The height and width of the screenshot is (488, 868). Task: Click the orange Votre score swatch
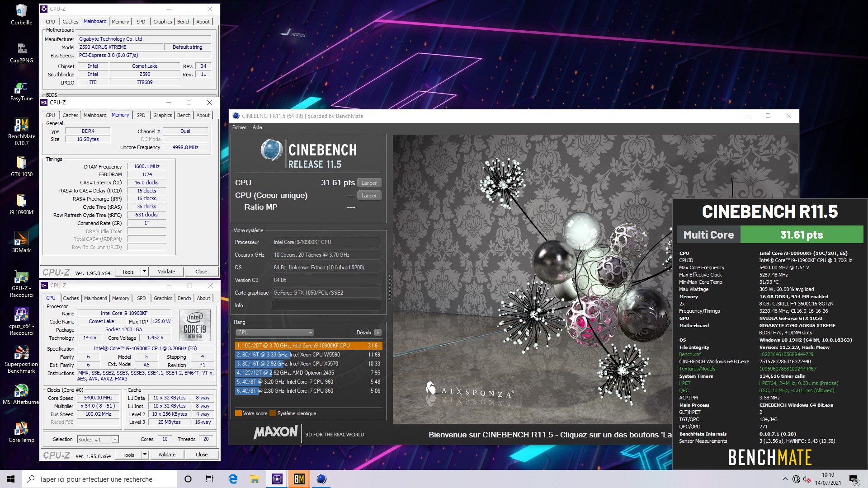(x=238, y=413)
